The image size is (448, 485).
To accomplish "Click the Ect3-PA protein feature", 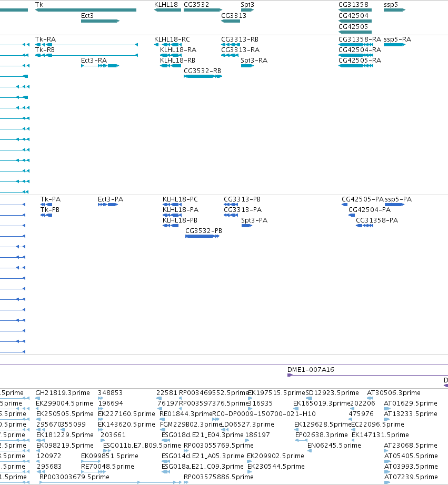I will click(108, 205).
